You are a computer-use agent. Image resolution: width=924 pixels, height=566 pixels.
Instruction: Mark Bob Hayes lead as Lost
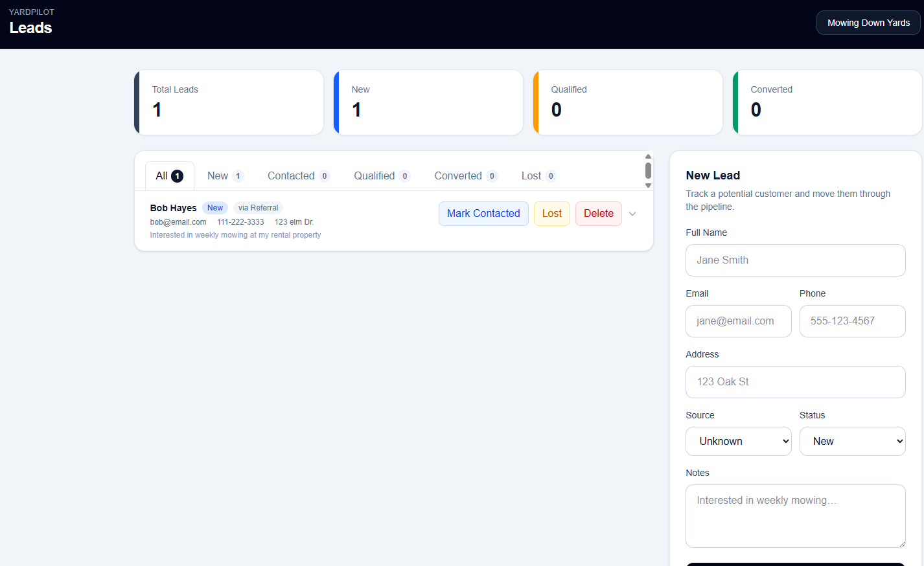[551, 214]
